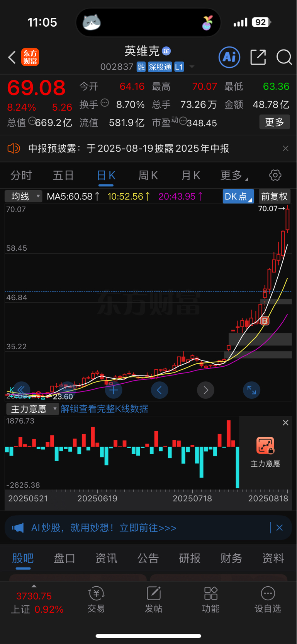Open the 主力意愿 indicator dropdown
This screenshot has width=297, height=644.
tap(32, 409)
